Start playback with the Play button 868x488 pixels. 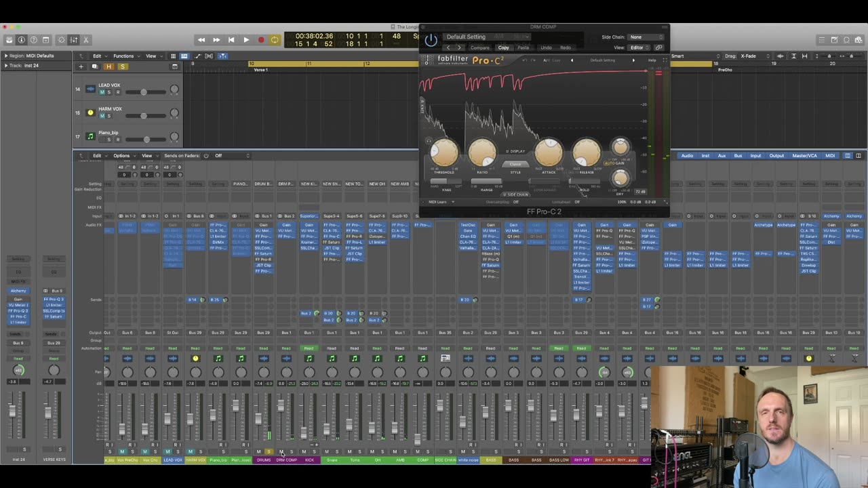click(x=246, y=40)
